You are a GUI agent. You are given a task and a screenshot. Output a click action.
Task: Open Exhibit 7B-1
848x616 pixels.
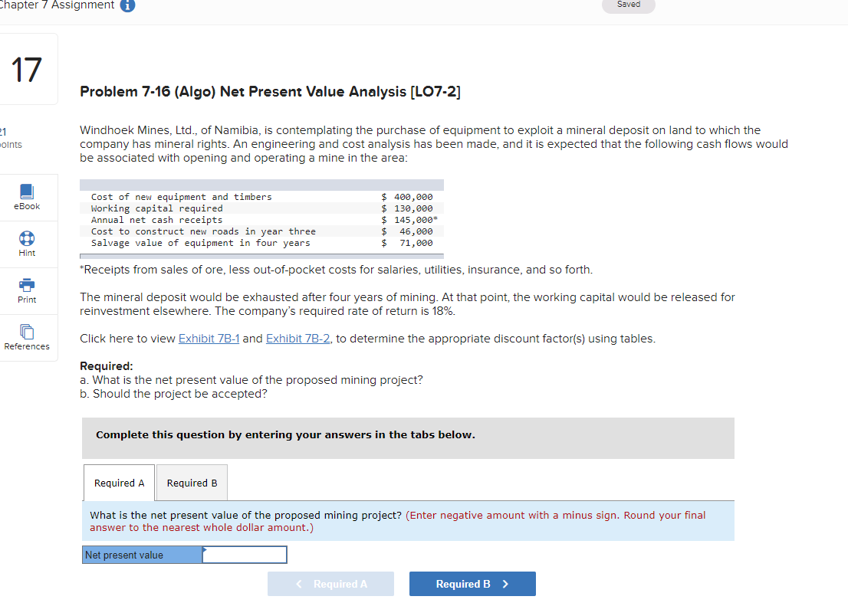pos(209,338)
